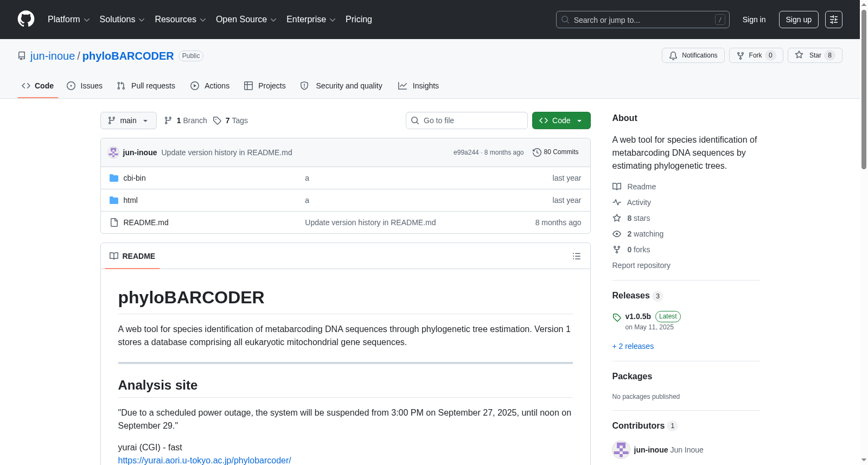868x465 pixels.
Task: Switch to the Issues tab
Action: tap(85, 86)
